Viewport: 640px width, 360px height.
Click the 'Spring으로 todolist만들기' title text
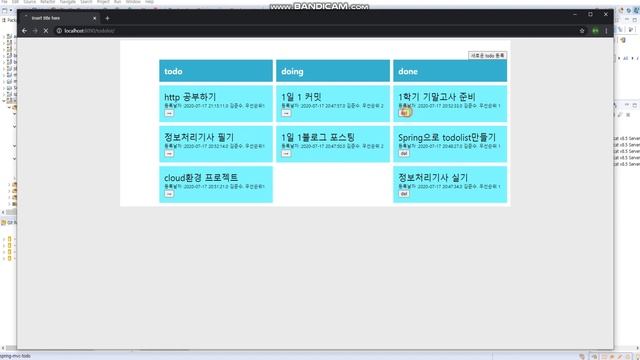point(447,138)
